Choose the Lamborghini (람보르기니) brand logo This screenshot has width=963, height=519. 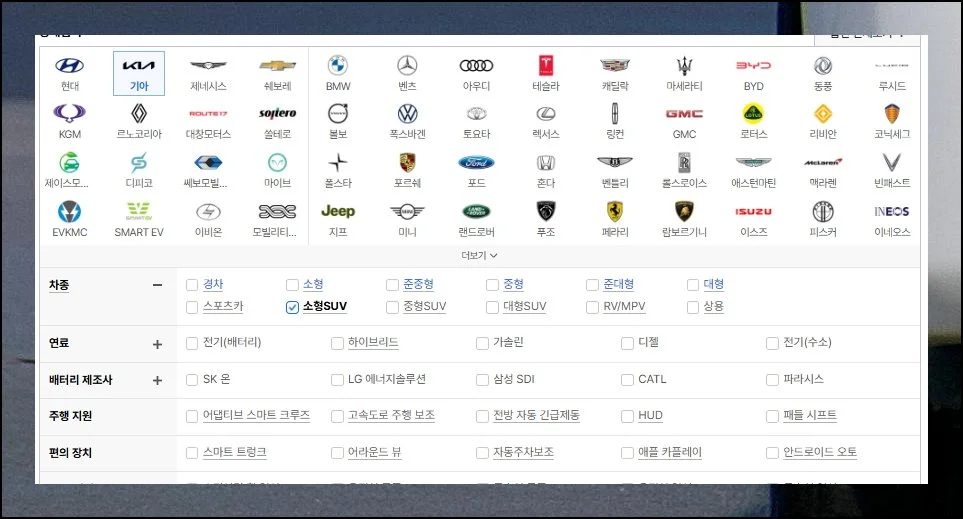click(x=684, y=212)
